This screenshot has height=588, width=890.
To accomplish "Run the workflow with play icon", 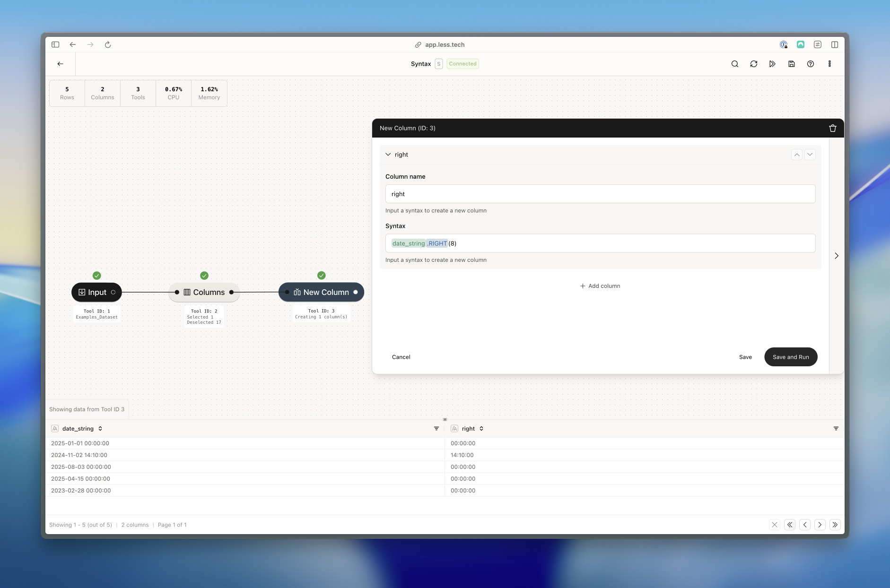I will pos(772,64).
